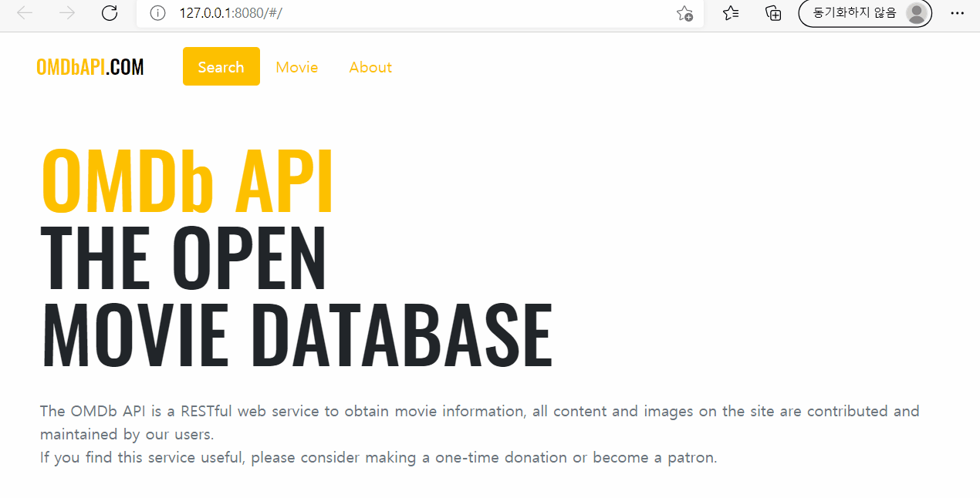The height and width of the screenshot is (498, 980).
Task: Click the address bar URL field
Action: click(420, 13)
